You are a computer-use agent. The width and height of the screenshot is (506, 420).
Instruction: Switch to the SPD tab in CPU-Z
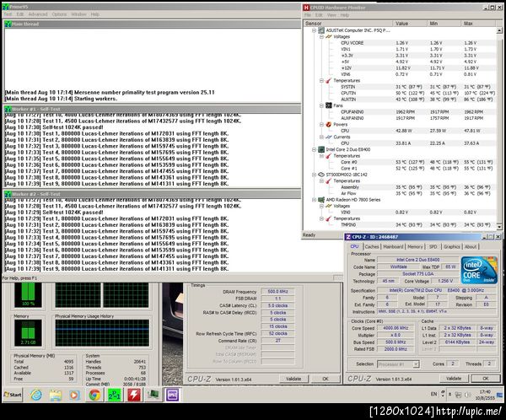click(x=433, y=246)
